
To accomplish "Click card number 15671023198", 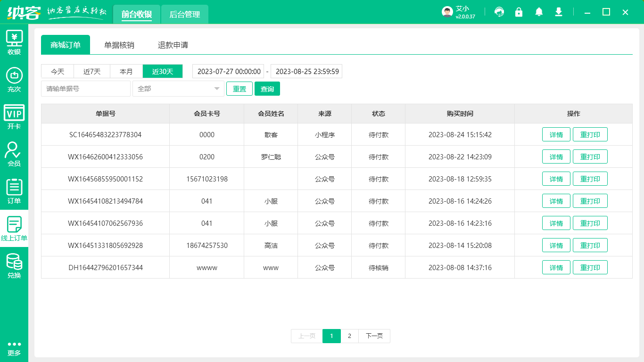I will point(206,179).
